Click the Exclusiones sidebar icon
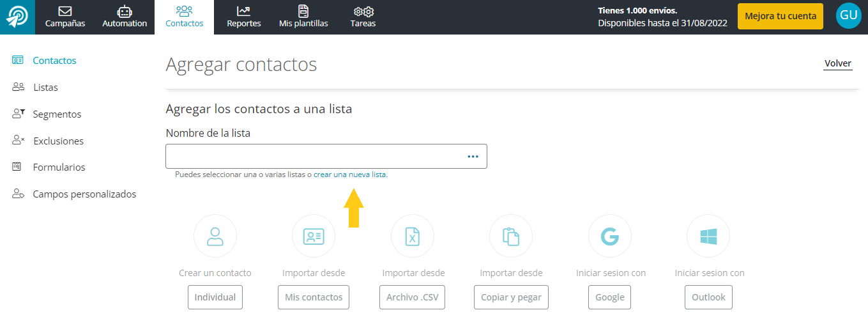 click(18, 141)
